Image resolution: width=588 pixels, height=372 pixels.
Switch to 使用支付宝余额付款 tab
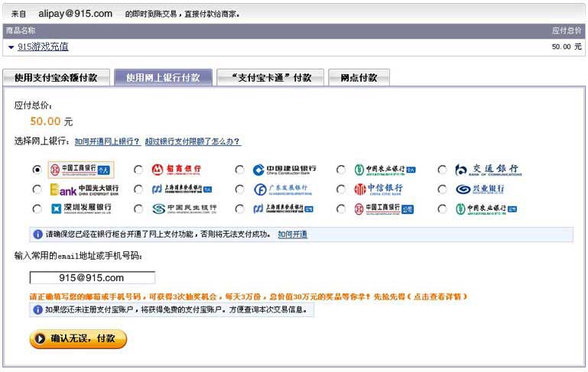coord(57,78)
